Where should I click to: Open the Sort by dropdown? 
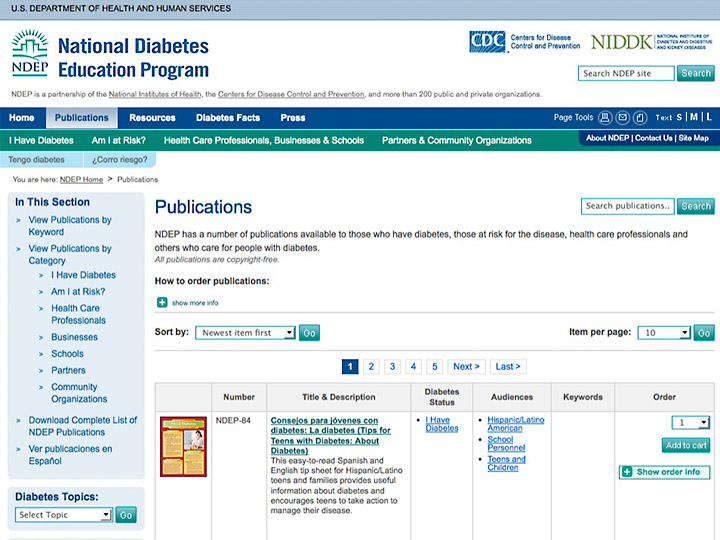[x=246, y=333]
